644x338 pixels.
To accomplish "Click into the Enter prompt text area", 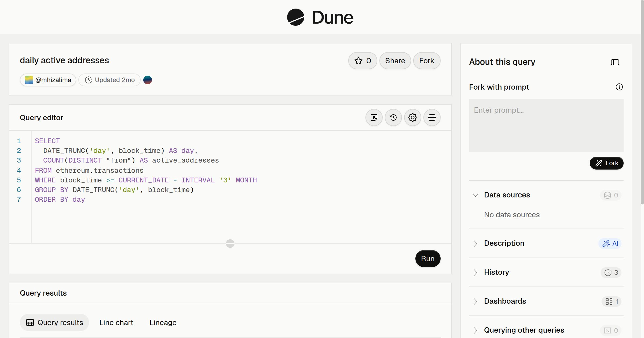I will (x=546, y=126).
